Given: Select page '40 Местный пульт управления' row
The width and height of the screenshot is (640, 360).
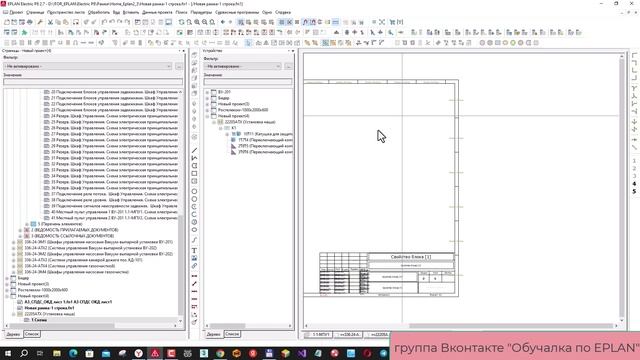Looking at the screenshot, I should coord(114,212).
